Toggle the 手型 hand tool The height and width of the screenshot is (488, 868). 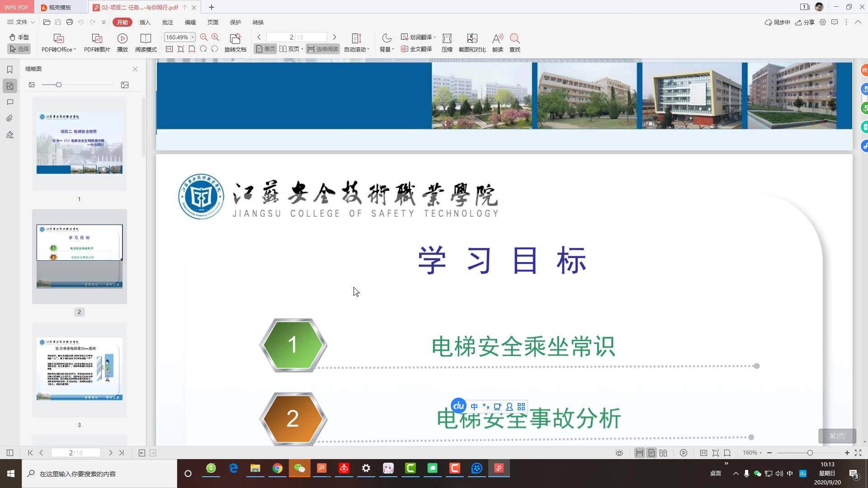(19, 37)
